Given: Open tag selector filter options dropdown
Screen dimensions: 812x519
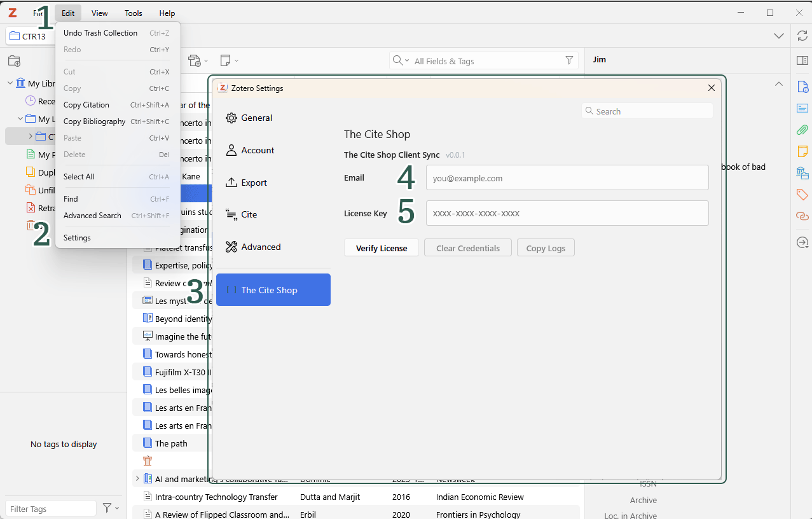Looking at the screenshot, I should point(111,508).
